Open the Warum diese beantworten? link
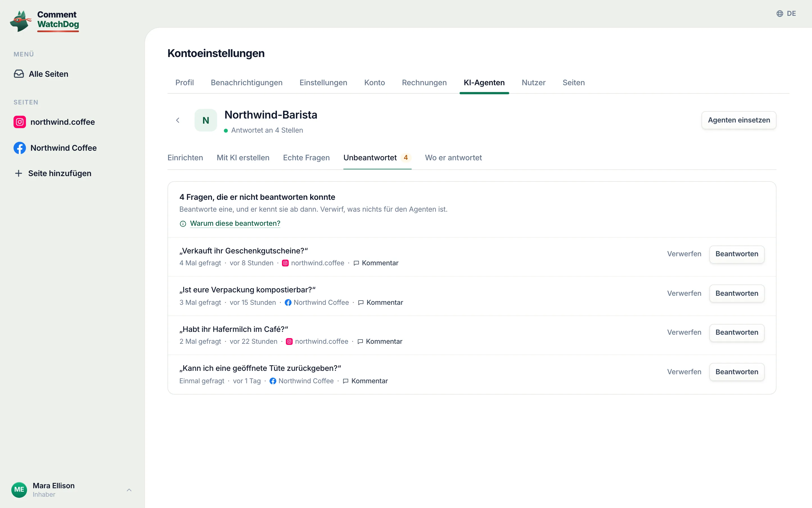812x508 pixels. point(235,224)
